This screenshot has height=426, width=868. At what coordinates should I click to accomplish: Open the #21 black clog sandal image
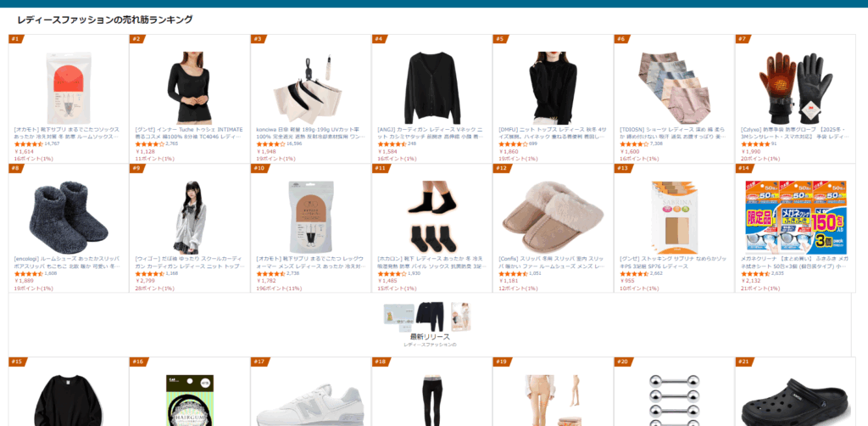(x=795, y=403)
